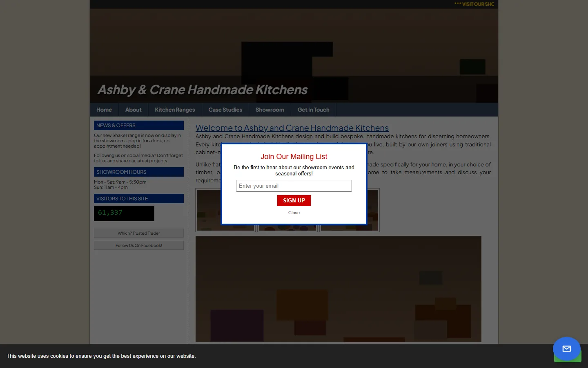Open the Showroom menu item
Image resolution: width=588 pixels, height=368 pixels.
[270, 110]
